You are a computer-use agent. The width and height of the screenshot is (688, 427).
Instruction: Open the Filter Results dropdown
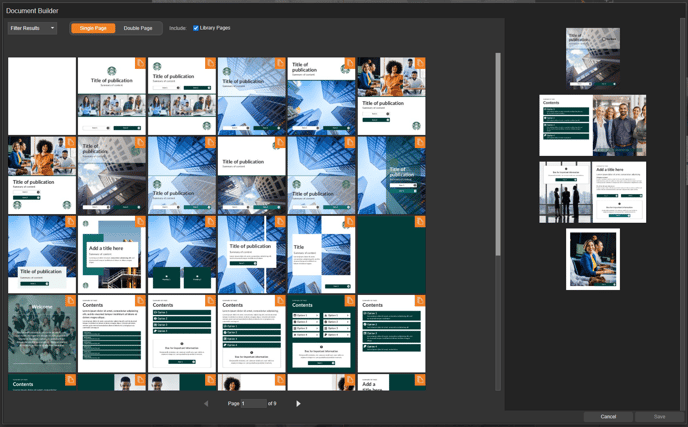[32, 28]
